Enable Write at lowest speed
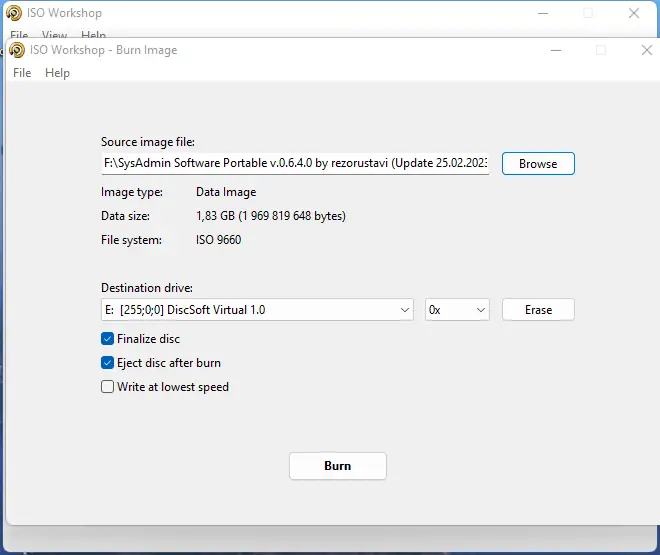 [108, 387]
